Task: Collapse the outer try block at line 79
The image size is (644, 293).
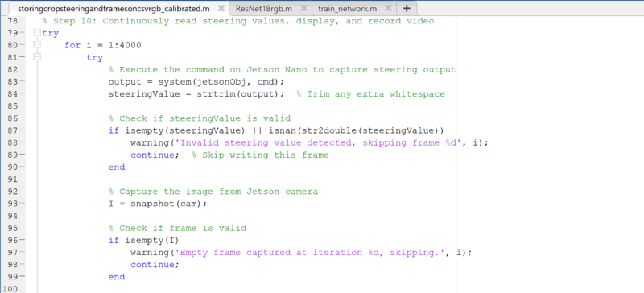Action: click(x=37, y=32)
